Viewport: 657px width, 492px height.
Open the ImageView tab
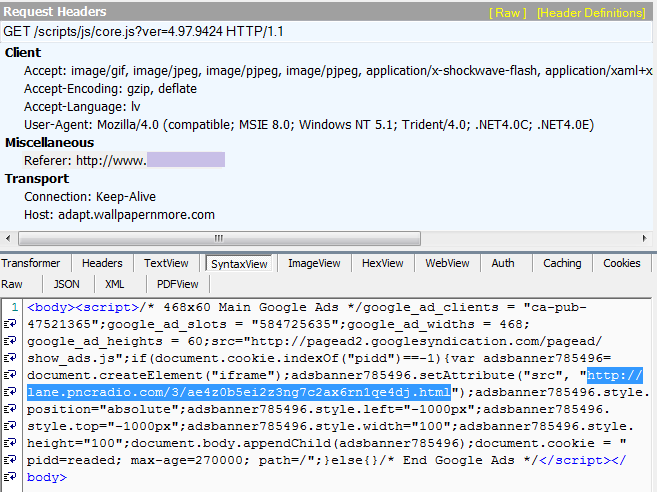click(x=314, y=263)
